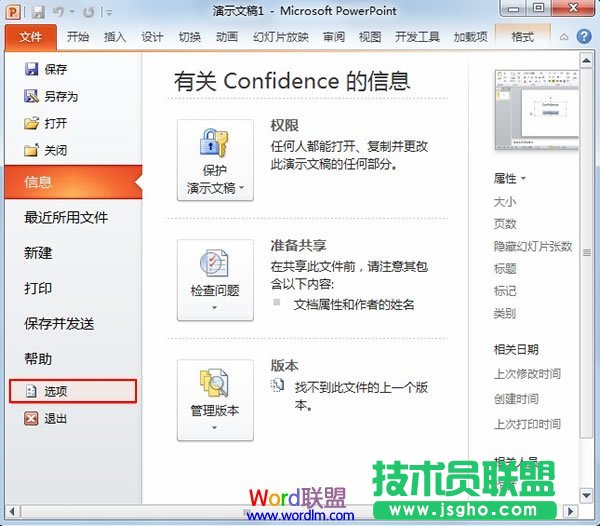
Task: Open 保存并发送 (Save & Send) section
Action: 59,323
